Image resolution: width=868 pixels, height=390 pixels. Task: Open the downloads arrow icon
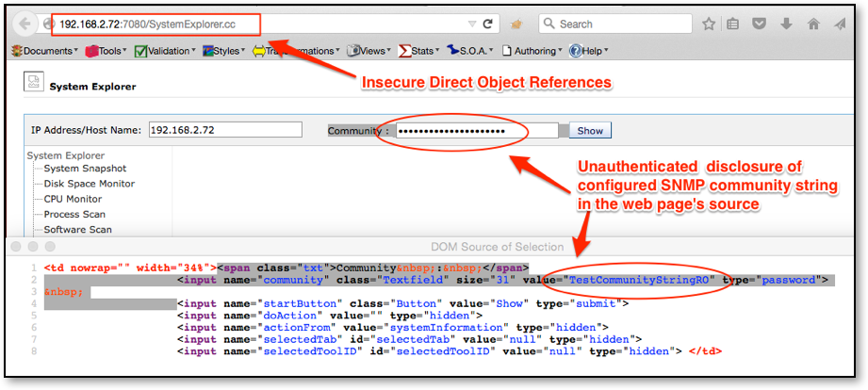pos(786,24)
